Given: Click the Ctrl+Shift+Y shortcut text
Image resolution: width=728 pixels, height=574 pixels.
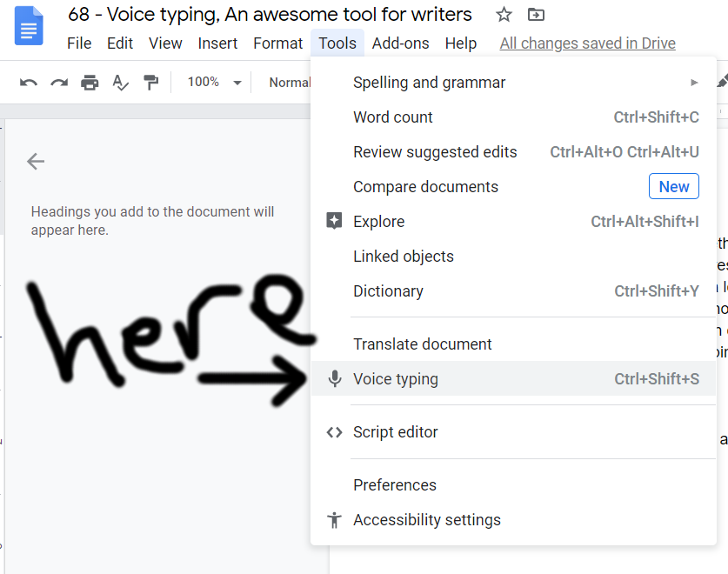Looking at the screenshot, I should click(x=657, y=291).
